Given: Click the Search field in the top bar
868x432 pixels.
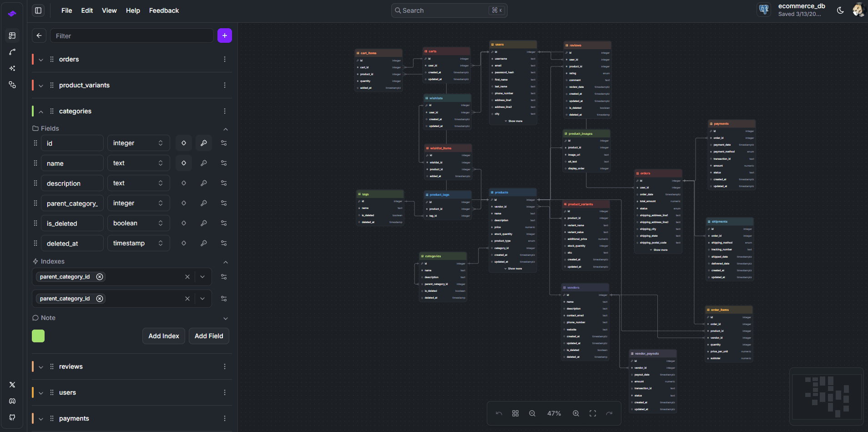Looking at the screenshot, I should pyautogui.click(x=449, y=10).
